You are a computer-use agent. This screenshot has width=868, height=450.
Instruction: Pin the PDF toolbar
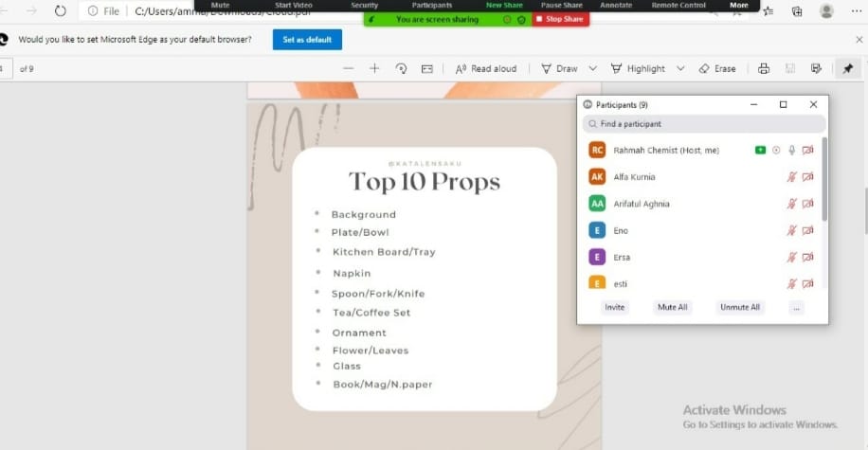point(848,68)
